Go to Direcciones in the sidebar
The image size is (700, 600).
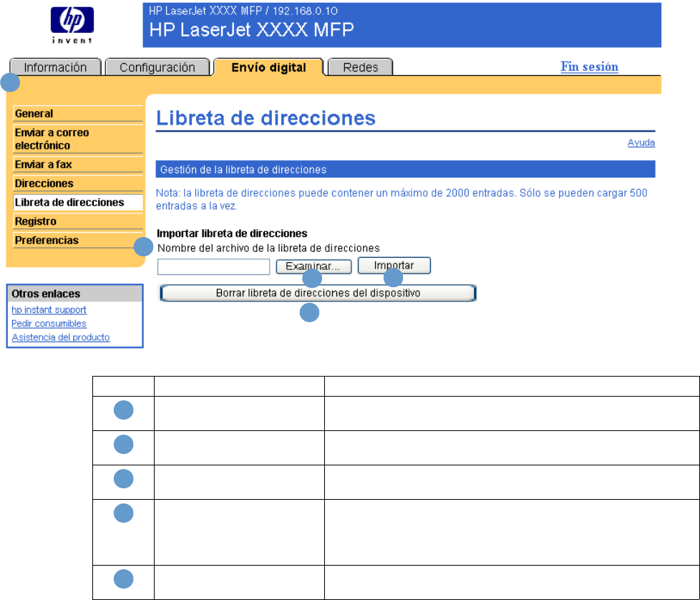(x=78, y=183)
